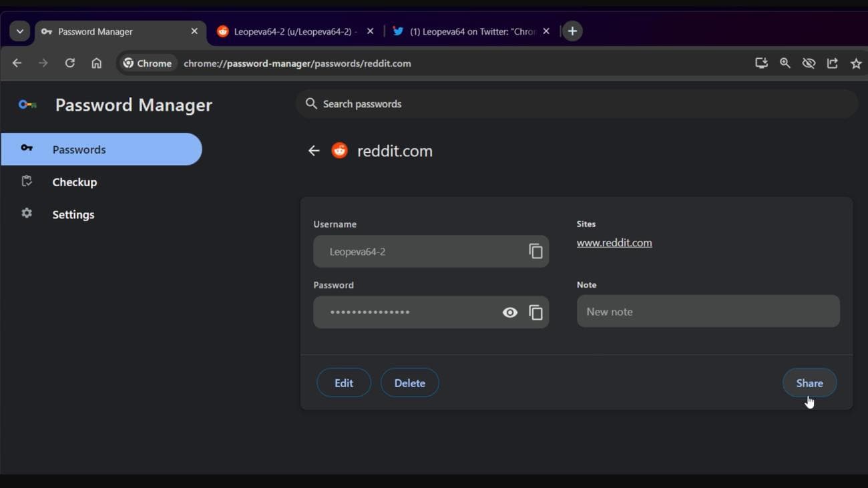This screenshot has height=488, width=868.
Task: Bookmark the page with the star icon
Action: click(855, 63)
